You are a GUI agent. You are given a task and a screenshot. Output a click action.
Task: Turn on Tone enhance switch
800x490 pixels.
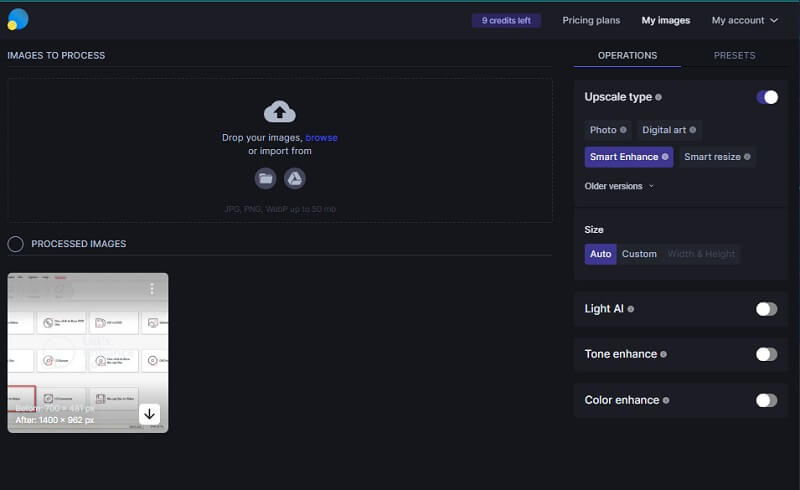pos(766,354)
